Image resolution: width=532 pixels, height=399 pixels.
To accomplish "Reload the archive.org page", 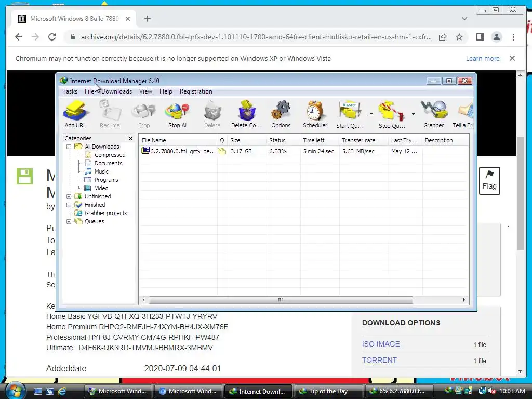I will click(x=52, y=37).
